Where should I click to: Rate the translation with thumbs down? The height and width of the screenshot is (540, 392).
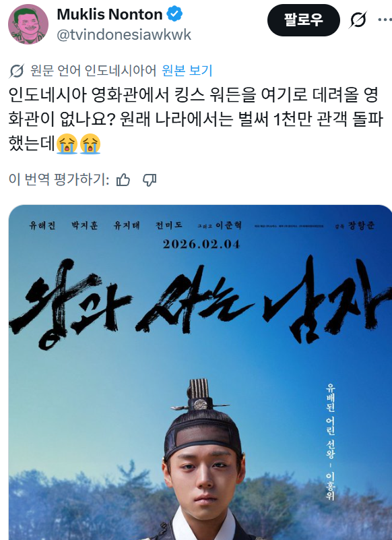pos(150,180)
